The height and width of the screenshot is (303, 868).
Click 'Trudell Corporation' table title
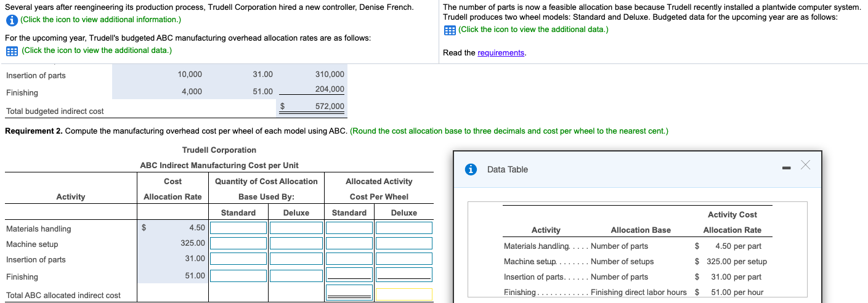[219, 150]
